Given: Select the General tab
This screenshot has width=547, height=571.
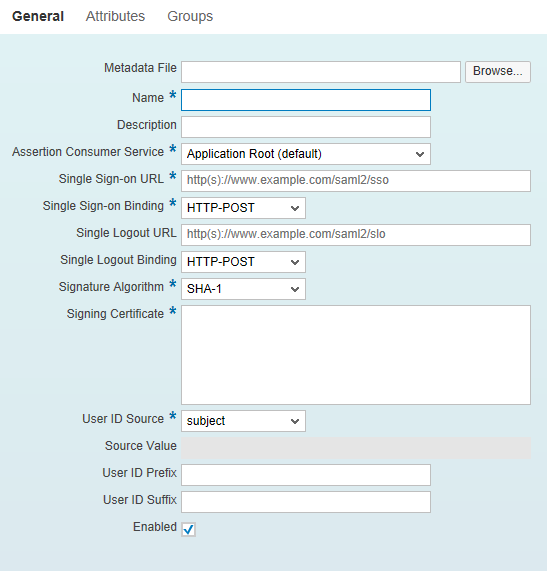Looking at the screenshot, I should tap(38, 16).
